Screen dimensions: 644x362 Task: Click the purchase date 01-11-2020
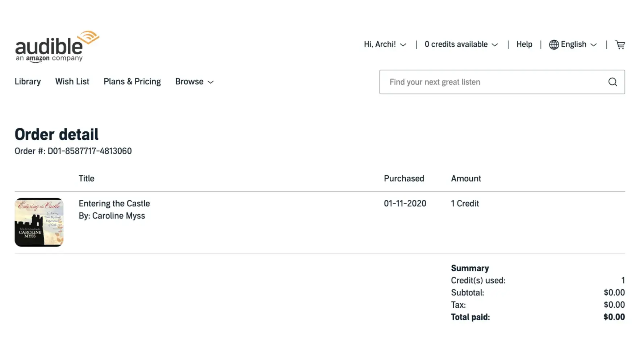click(405, 203)
